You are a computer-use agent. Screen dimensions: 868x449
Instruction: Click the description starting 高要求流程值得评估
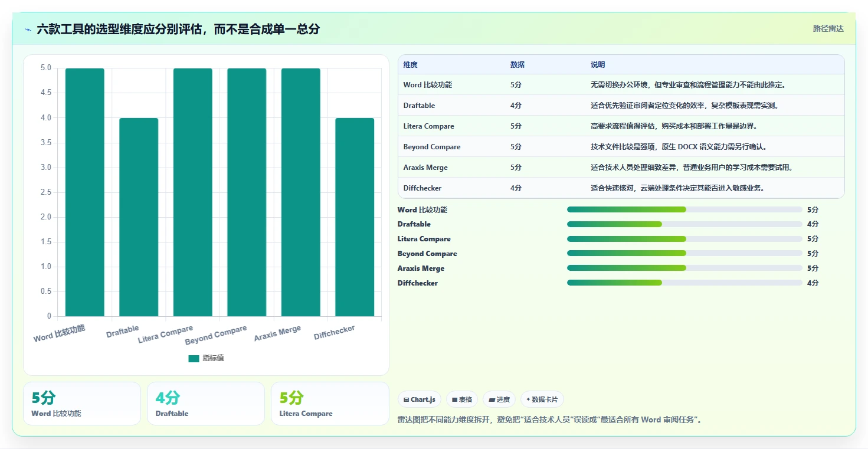[x=674, y=126]
